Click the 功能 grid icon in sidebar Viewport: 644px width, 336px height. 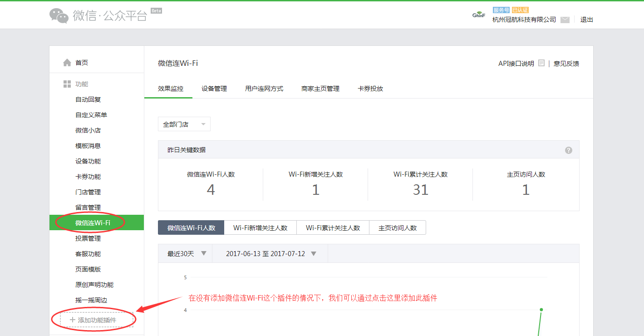click(x=67, y=84)
